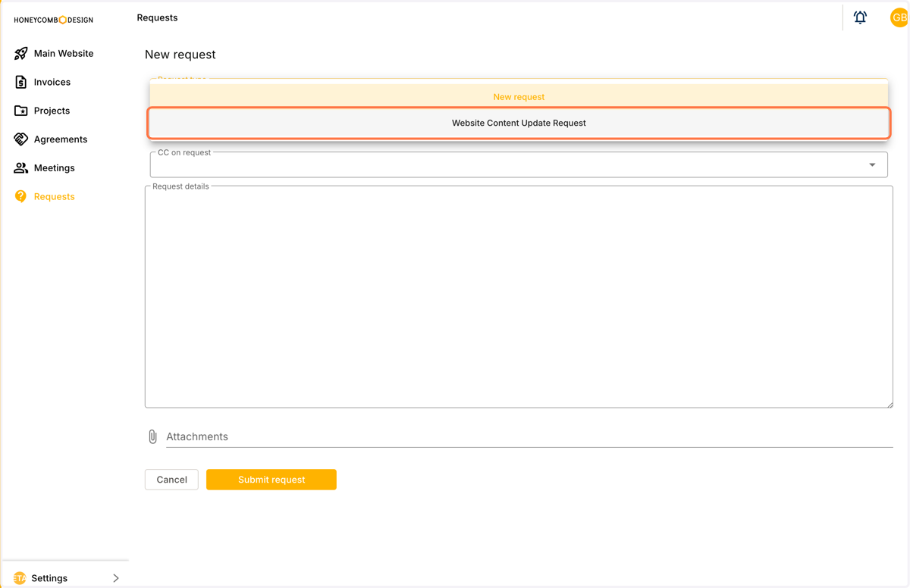Grab the Request details resize handle
Screen dimensions: 910x588
[889, 404]
